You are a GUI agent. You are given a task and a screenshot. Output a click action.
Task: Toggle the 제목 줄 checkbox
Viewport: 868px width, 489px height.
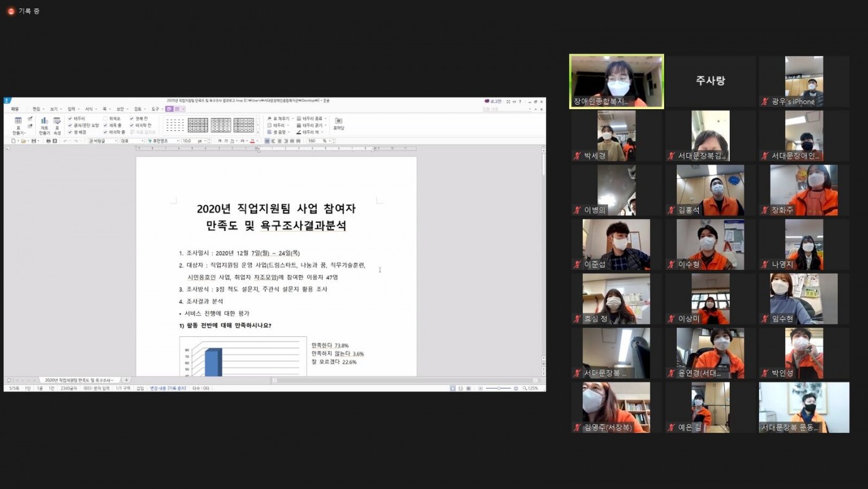point(113,125)
